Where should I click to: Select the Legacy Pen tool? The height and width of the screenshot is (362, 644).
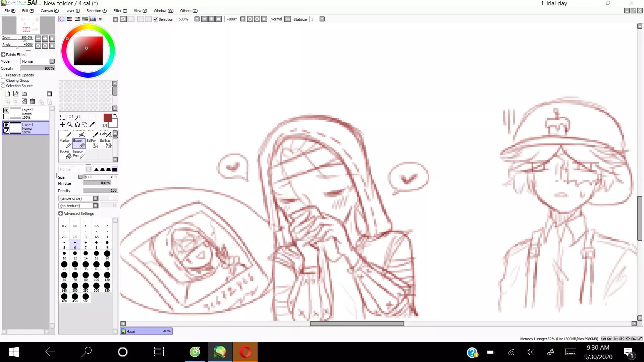click(x=79, y=154)
